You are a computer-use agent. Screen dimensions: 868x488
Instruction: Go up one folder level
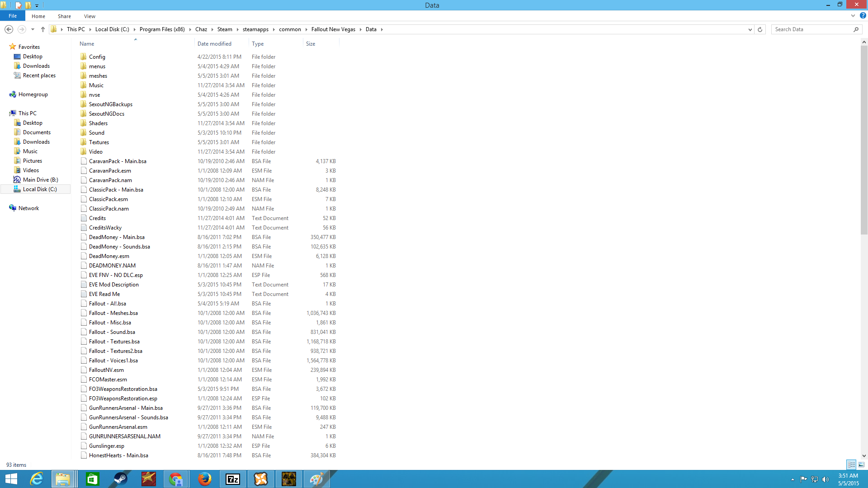pyautogui.click(x=43, y=29)
